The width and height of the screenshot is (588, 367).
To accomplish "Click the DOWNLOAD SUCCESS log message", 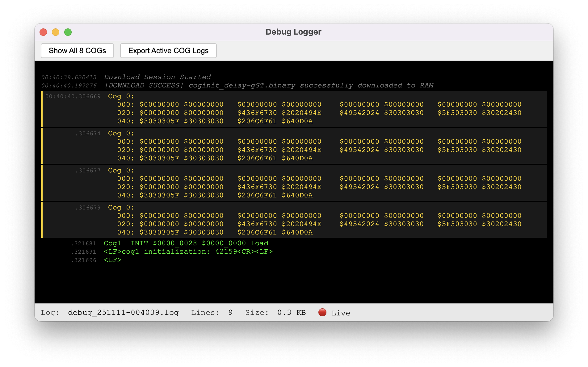I will 269,86.
